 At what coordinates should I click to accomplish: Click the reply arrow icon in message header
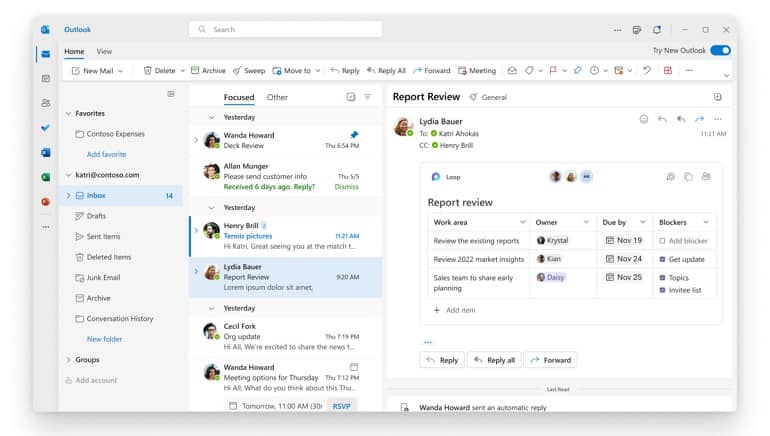coord(662,119)
